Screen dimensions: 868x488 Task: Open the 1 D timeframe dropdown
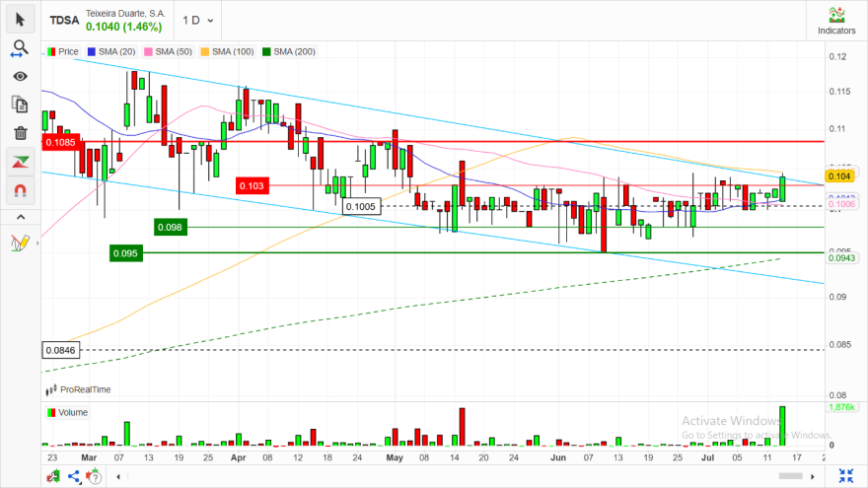click(x=197, y=21)
